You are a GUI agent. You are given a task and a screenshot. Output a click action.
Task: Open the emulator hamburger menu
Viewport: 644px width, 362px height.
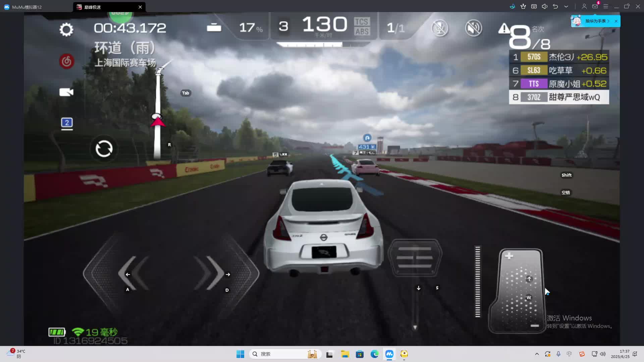click(x=605, y=7)
